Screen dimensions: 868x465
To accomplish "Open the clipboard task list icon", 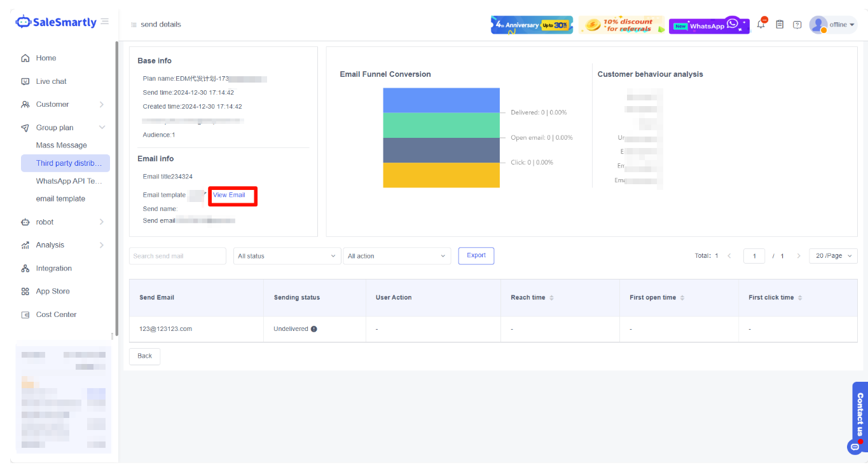I will (x=780, y=25).
